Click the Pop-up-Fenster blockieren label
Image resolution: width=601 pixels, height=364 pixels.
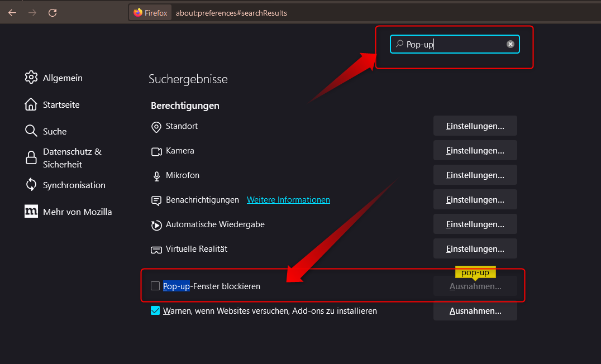(212, 286)
